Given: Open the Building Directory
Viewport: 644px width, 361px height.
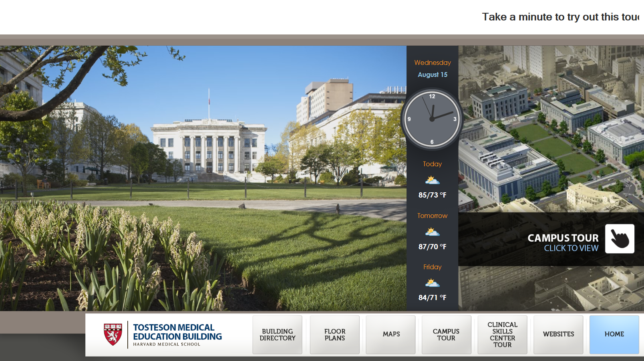Looking at the screenshot, I should (x=277, y=335).
